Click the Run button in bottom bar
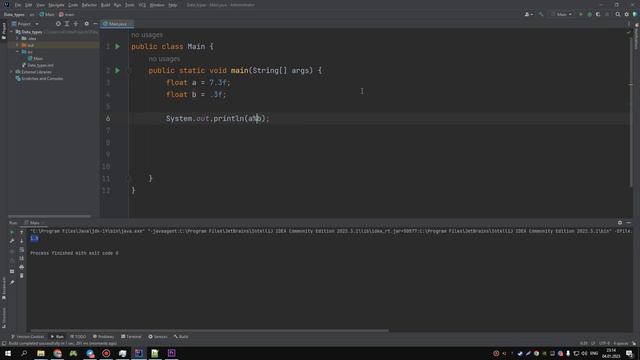This screenshot has height=360, width=640. (x=57, y=337)
